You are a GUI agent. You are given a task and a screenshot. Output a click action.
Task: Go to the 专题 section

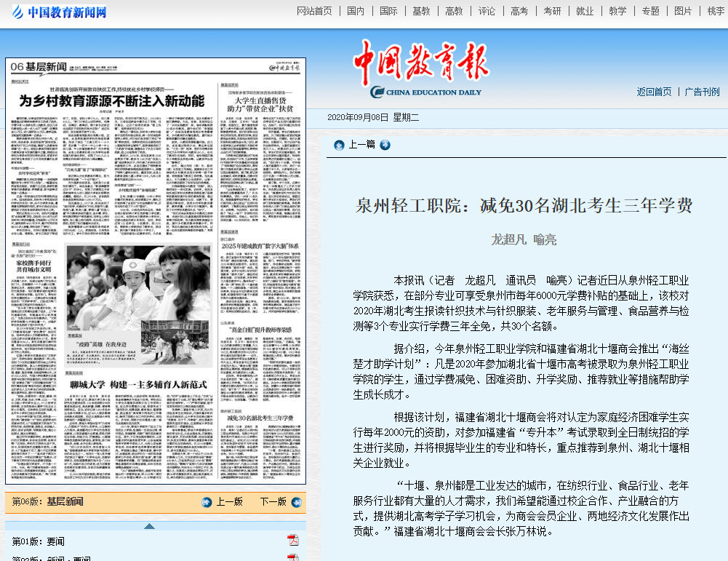[x=650, y=11]
